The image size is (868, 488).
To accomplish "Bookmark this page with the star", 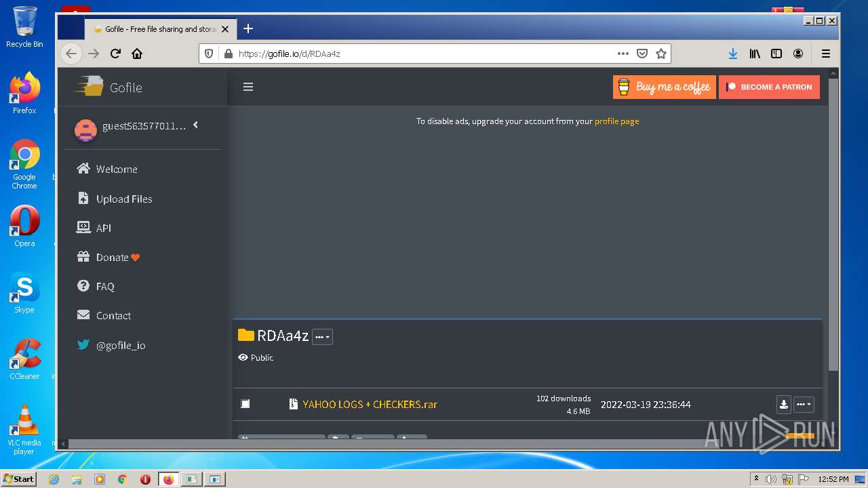I will point(661,54).
